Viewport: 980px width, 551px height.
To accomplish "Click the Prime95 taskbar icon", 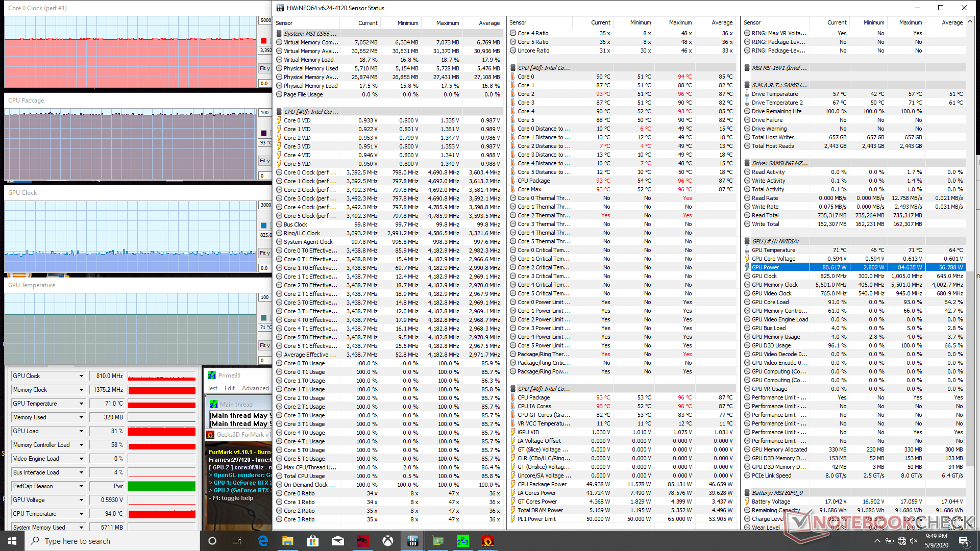I will click(462, 541).
